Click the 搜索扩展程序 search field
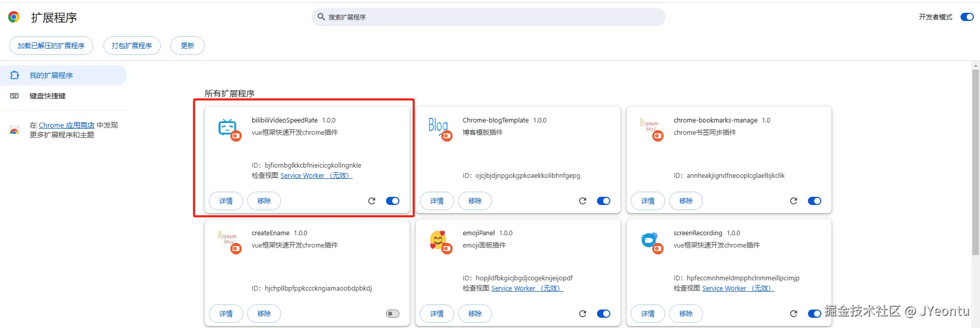The height and width of the screenshot is (328, 980). tap(488, 17)
